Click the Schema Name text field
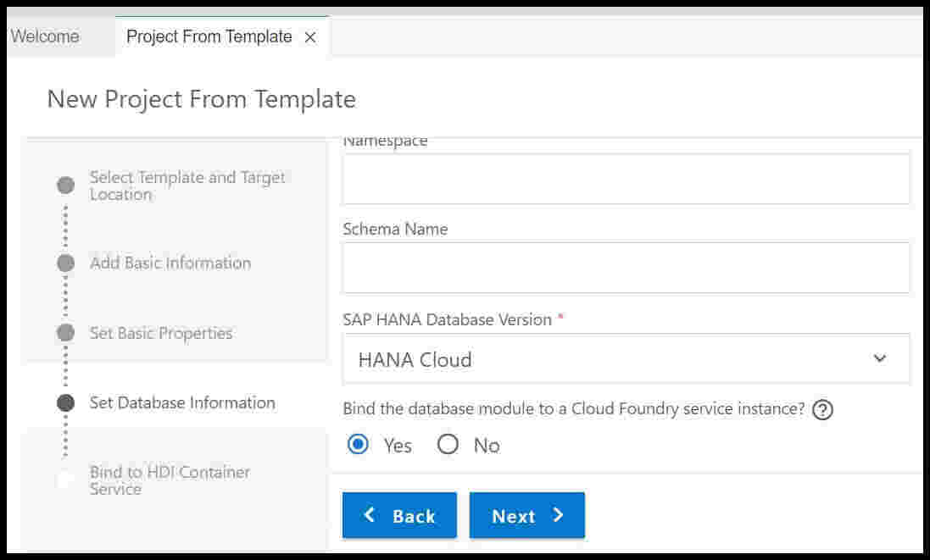The image size is (930, 560). 626,268
